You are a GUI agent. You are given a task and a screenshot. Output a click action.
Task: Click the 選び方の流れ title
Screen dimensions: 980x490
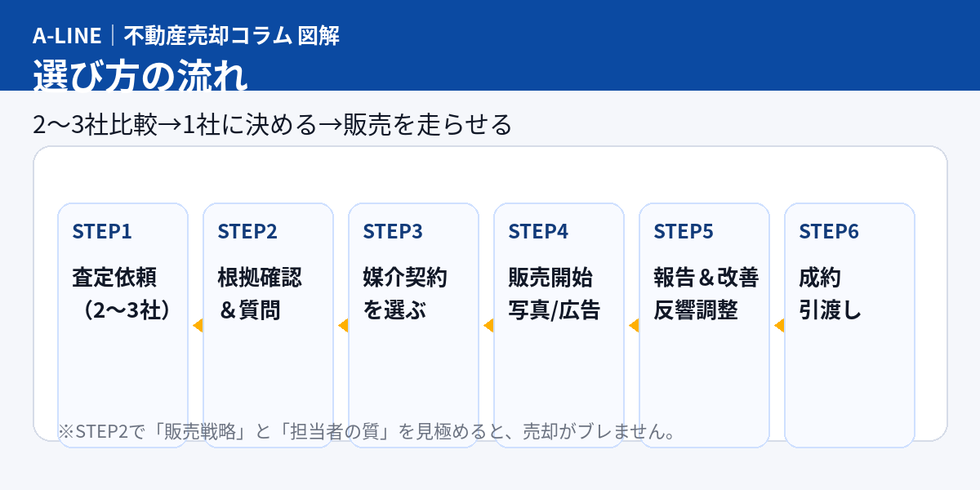[x=140, y=75]
